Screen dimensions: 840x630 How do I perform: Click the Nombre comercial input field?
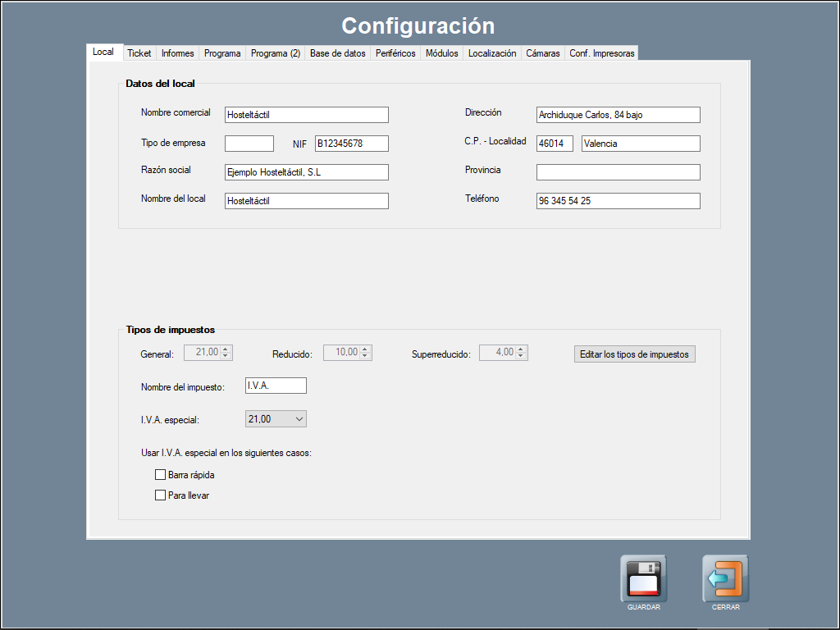tap(306, 115)
